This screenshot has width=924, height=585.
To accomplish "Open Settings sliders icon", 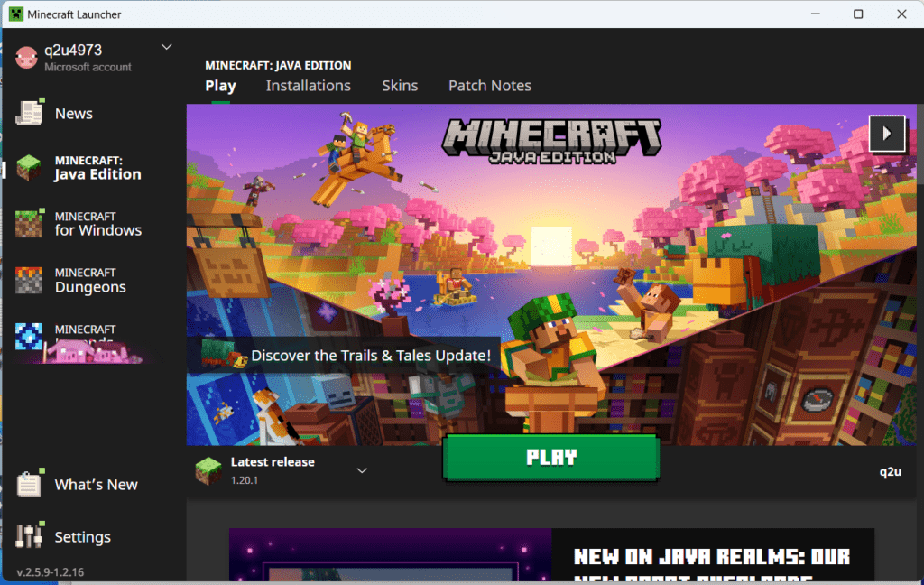I will click(29, 536).
